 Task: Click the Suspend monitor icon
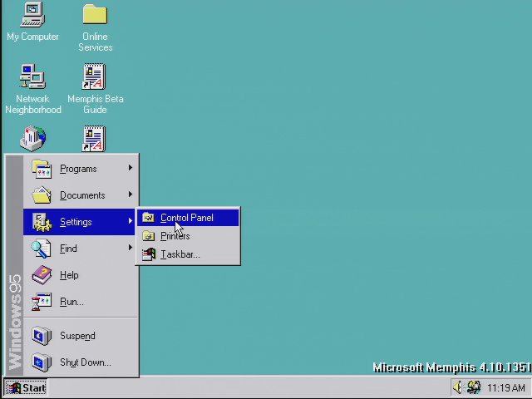[42, 336]
